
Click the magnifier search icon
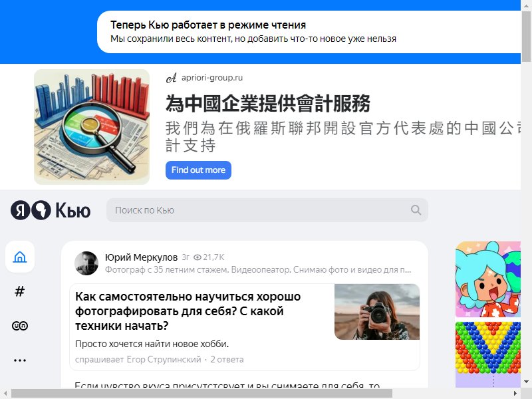pos(416,210)
